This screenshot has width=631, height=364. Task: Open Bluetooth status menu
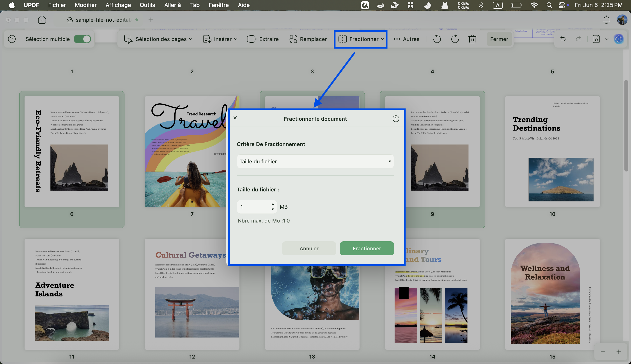[x=481, y=5]
